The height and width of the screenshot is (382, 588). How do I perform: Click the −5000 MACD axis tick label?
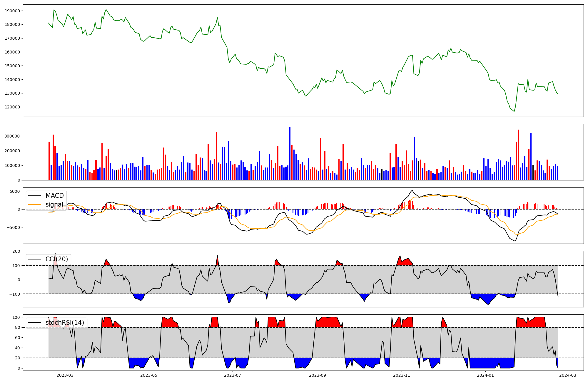click(14, 227)
